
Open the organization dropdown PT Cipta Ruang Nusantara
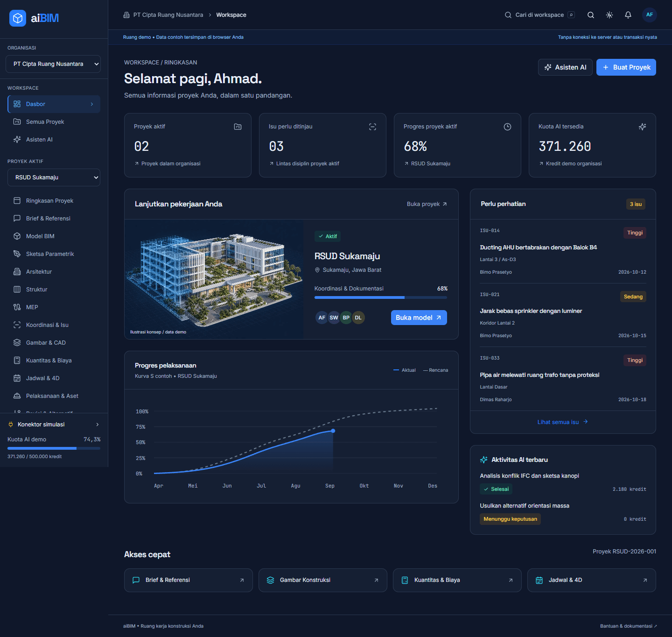[x=53, y=64]
